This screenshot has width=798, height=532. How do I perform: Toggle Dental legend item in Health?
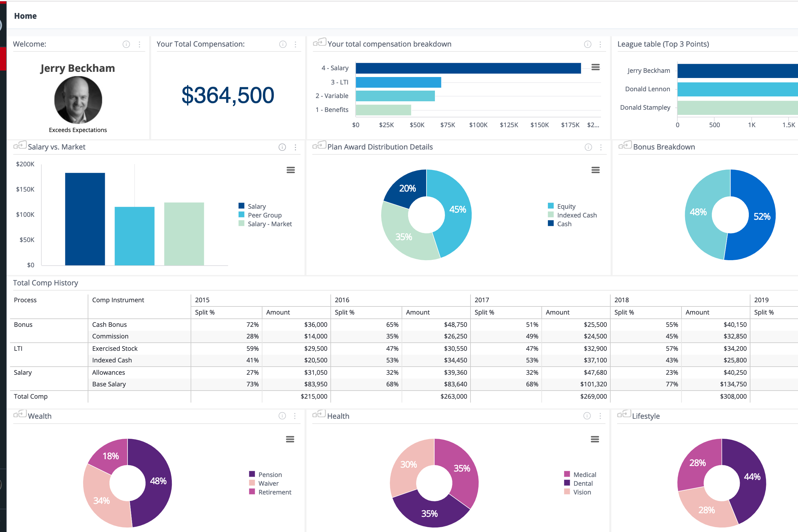tap(579, 483)
